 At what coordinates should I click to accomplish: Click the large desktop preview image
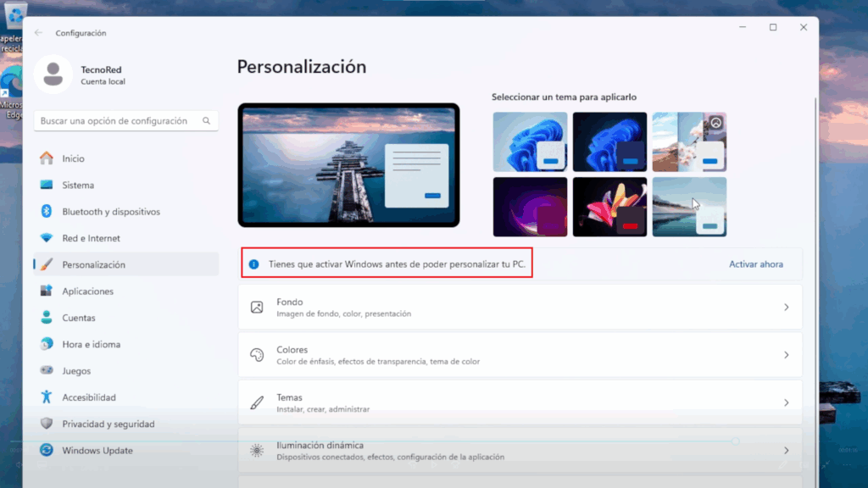click(x=348, y=165)
